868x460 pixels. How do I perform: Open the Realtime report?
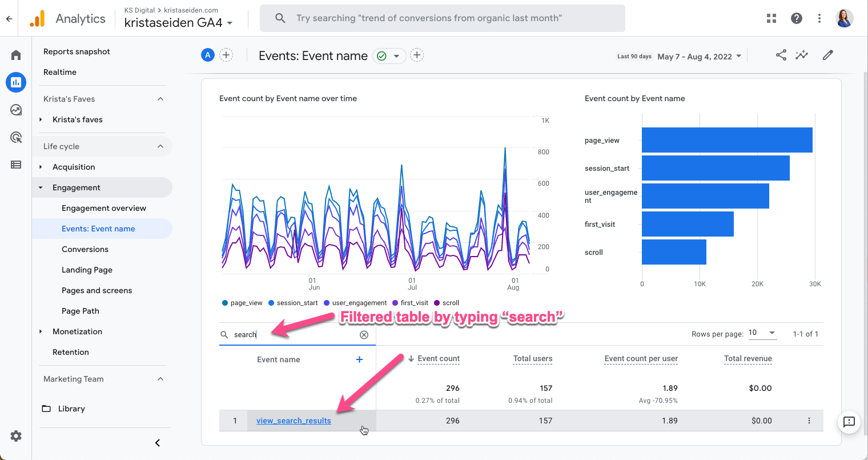point(60,72)
